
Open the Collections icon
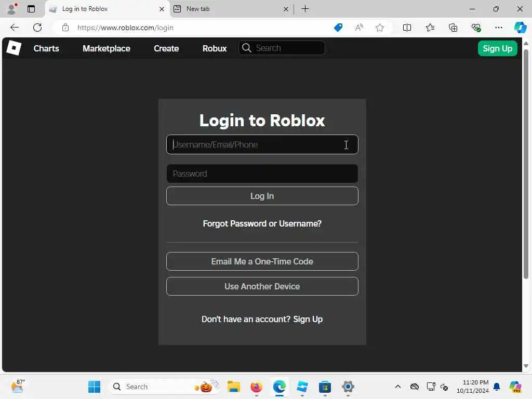pyautogui.click(x=453, y=28)
